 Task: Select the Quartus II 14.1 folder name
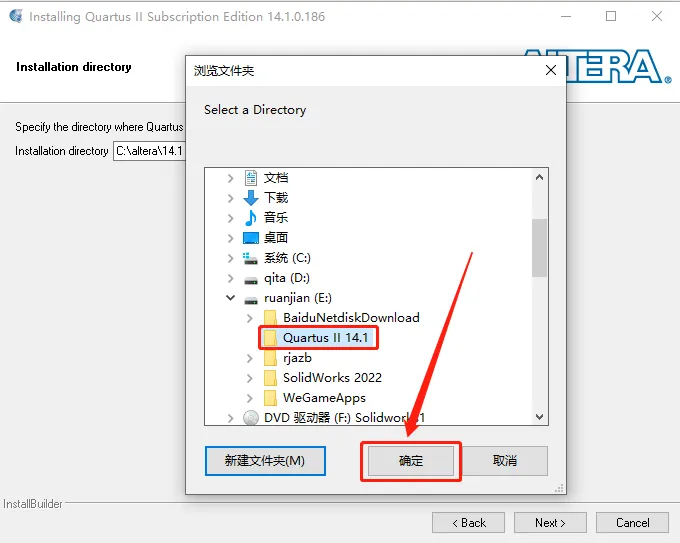pyautogui.click(x=326, y=337)
